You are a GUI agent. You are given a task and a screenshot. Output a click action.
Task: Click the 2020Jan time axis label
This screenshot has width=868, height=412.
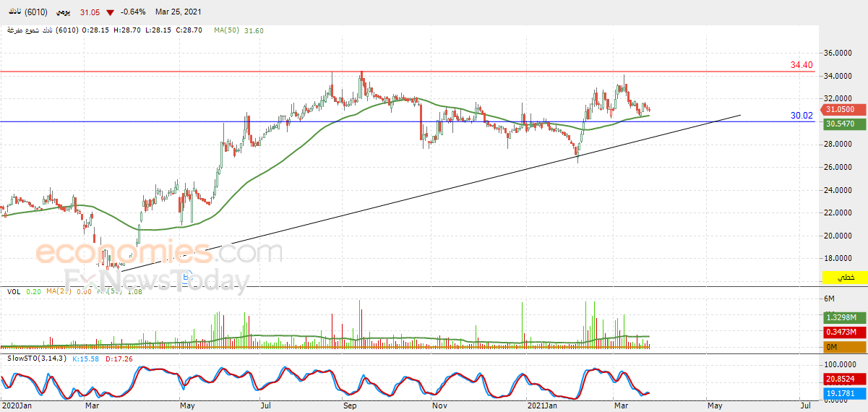(17, 405)
